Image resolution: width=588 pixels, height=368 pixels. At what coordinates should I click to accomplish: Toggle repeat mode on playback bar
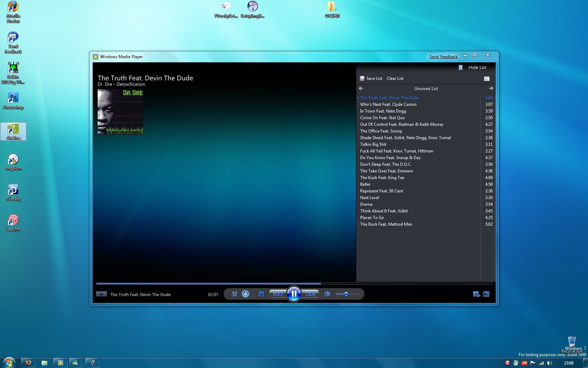pos(245,294)
